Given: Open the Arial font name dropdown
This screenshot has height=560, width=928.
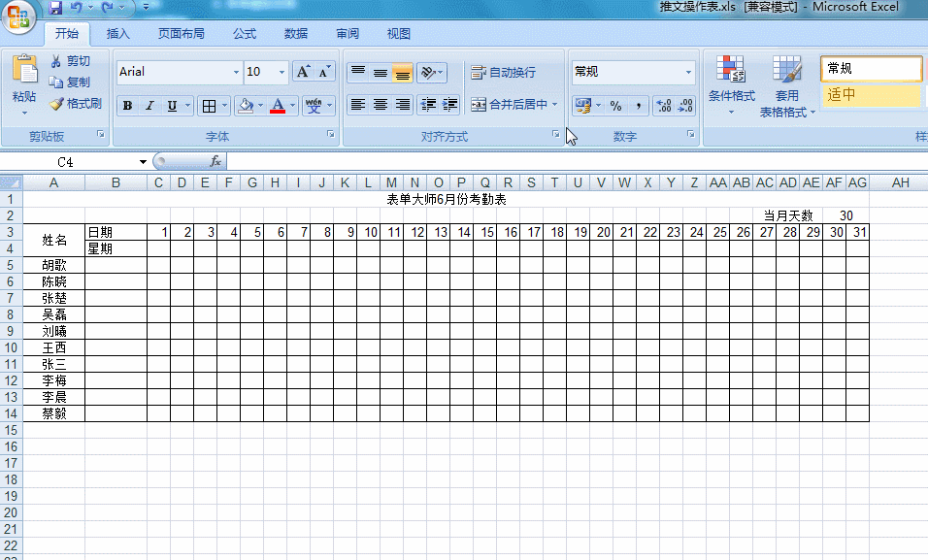Looking at the screenshot, I should [236, 72].
